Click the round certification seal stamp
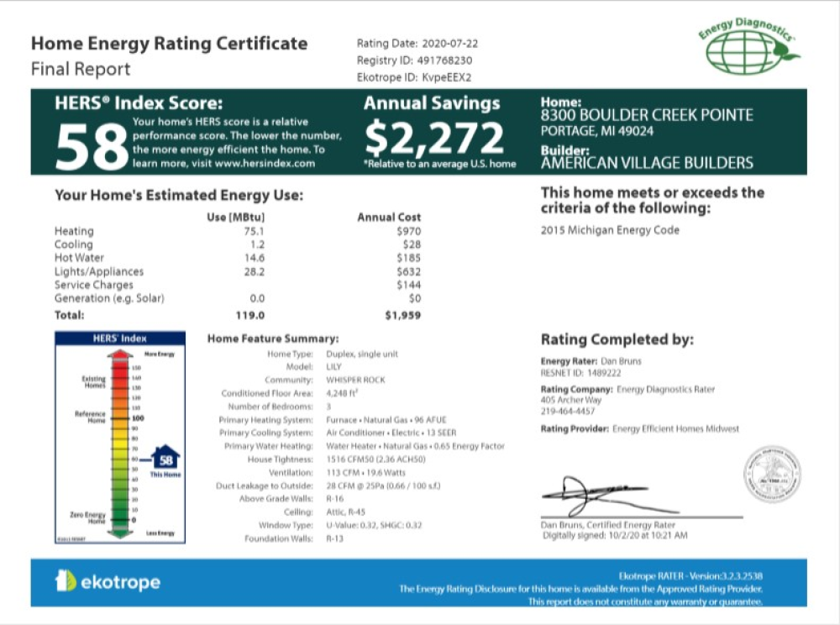Screen dimensions: 840x625 coord(771,475)
